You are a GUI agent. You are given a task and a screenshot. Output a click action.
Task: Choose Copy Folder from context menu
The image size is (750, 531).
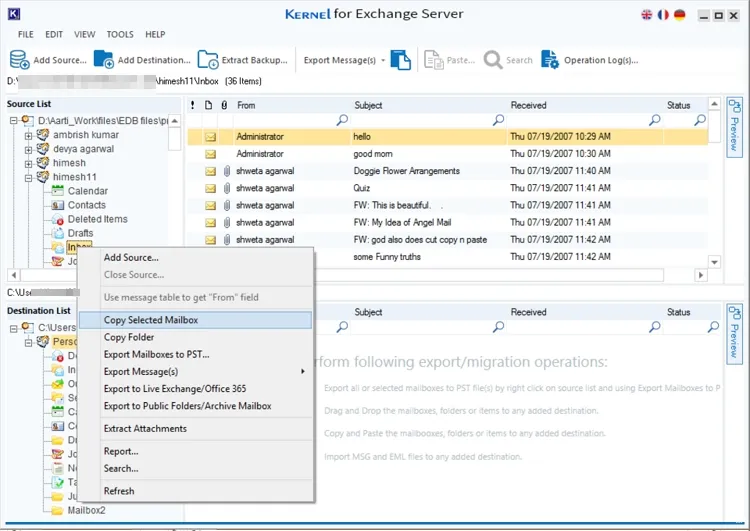click(x=196, y=337)
